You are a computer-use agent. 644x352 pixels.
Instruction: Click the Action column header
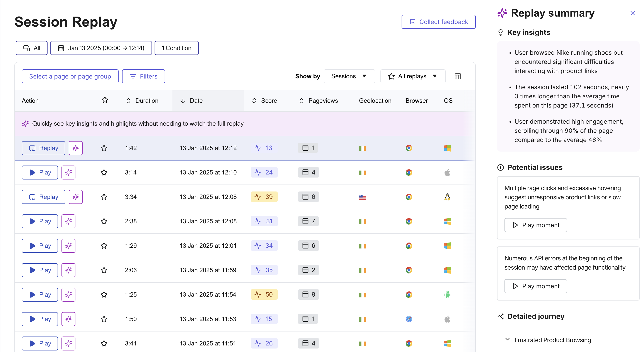click(30, 101)
